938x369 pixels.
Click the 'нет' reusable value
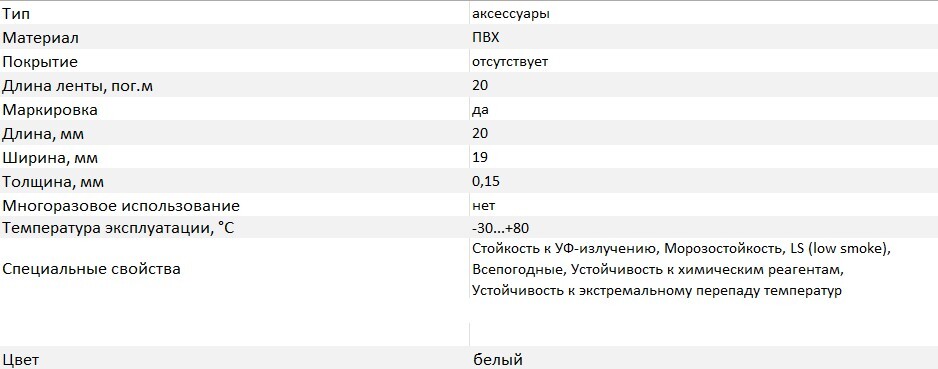(x=483, y=206)
